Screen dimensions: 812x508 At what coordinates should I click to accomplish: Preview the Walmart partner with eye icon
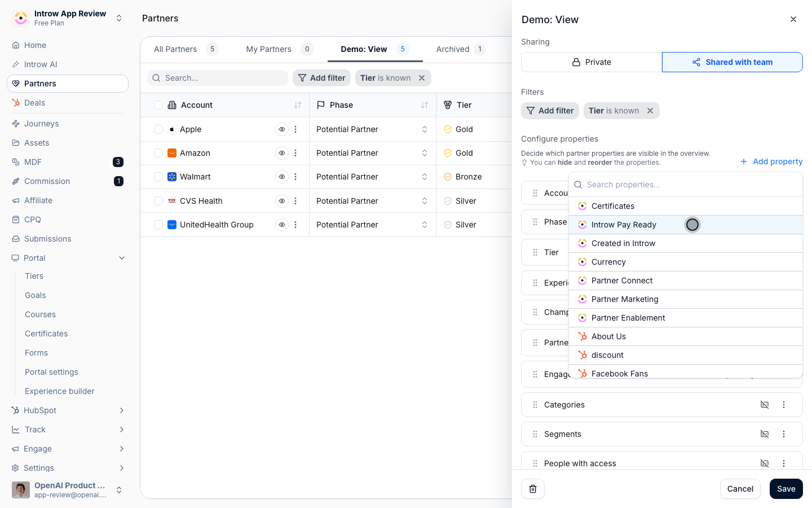pos(282,177)
